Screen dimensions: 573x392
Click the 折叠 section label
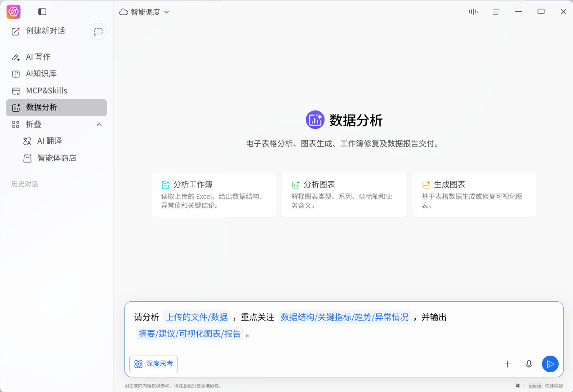[34, 124]
